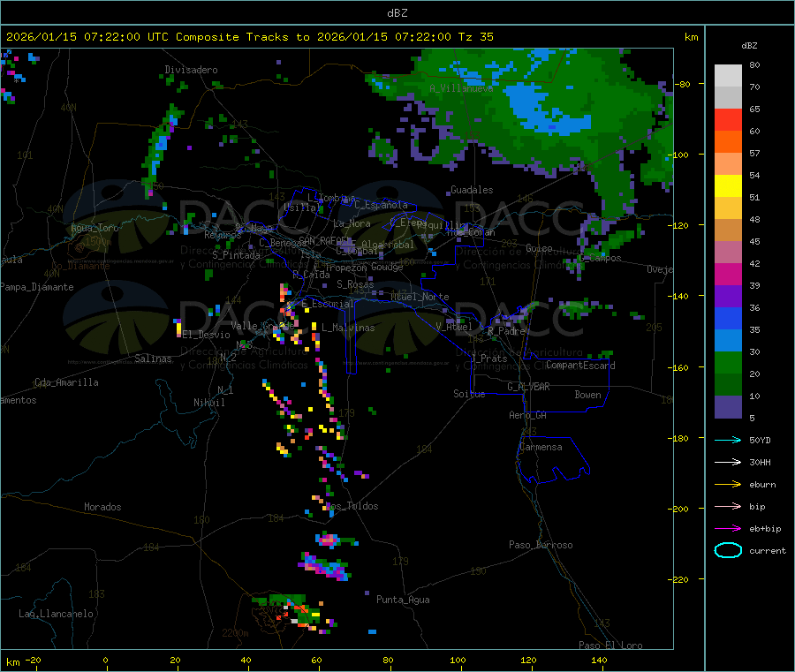The width and height of the screenshot is (795, 672).
Task: Click the 'Guadales' map label
Action: [x=472, y=190]
